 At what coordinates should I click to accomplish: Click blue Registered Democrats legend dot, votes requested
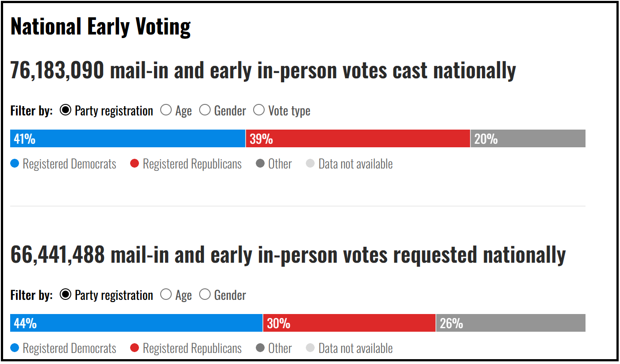click(15, 348)
